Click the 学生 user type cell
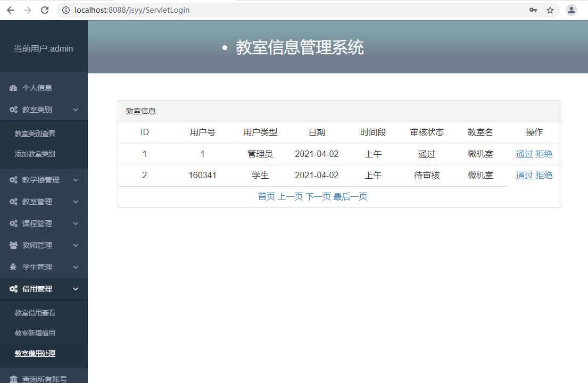 click(260, 176)
